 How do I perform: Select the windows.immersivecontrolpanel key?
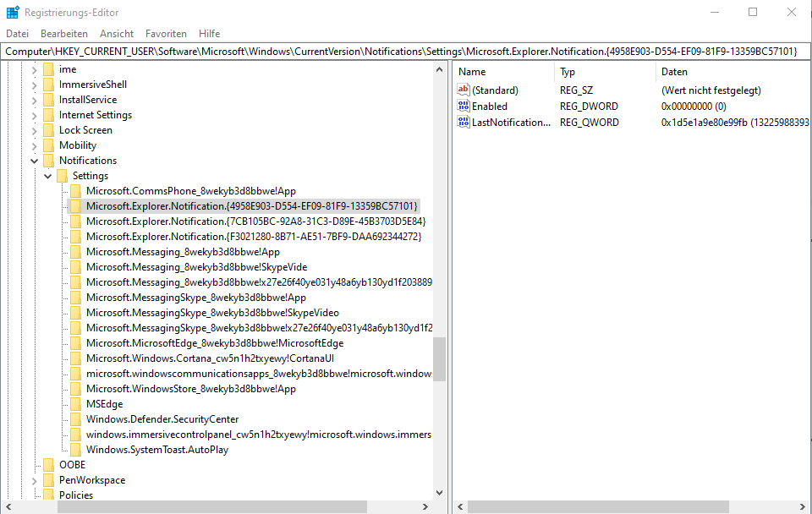tap(259, 435)
